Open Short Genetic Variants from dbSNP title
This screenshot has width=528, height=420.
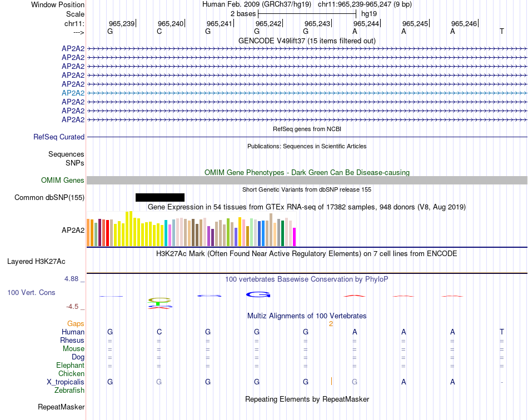[x=307, y=189]
